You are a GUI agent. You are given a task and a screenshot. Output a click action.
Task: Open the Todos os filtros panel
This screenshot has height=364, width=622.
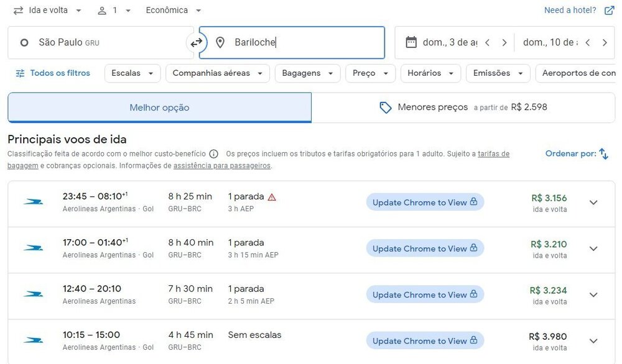coord(53,73)
